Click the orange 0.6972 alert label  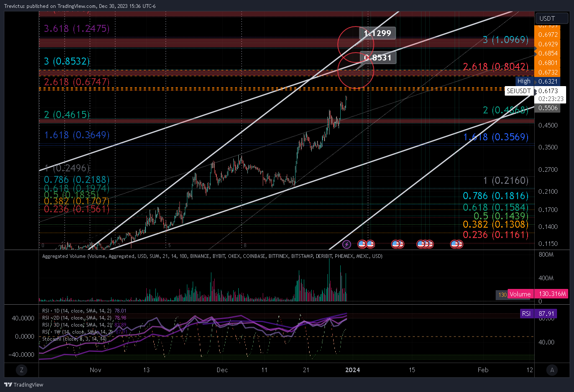[548, 34]
